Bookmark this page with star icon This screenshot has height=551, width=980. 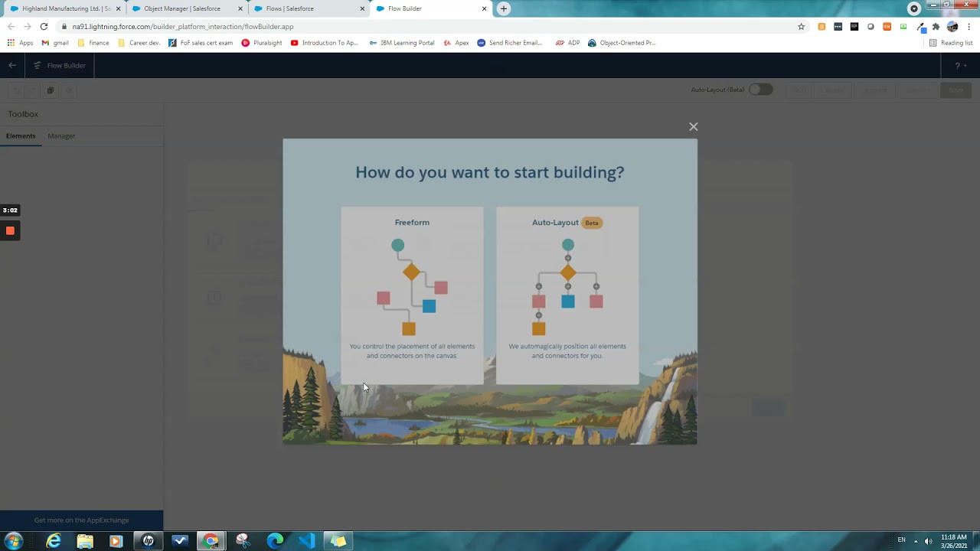click(x=802, y=27)
